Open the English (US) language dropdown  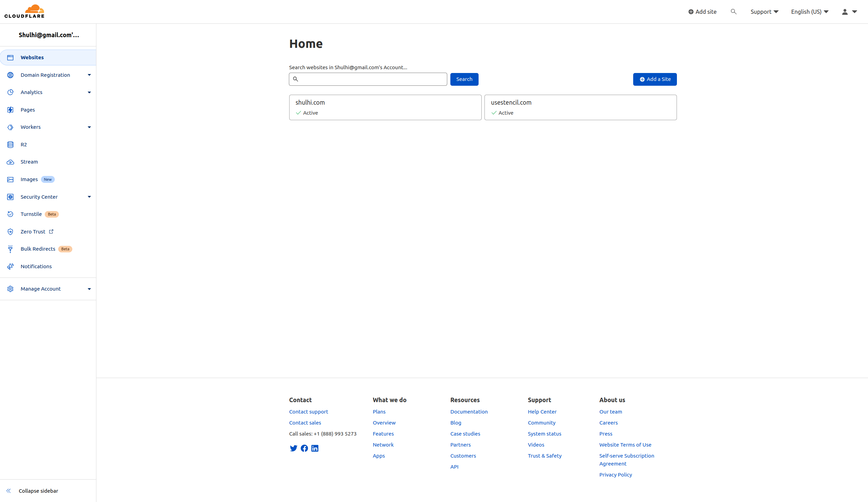click(809, 12)
